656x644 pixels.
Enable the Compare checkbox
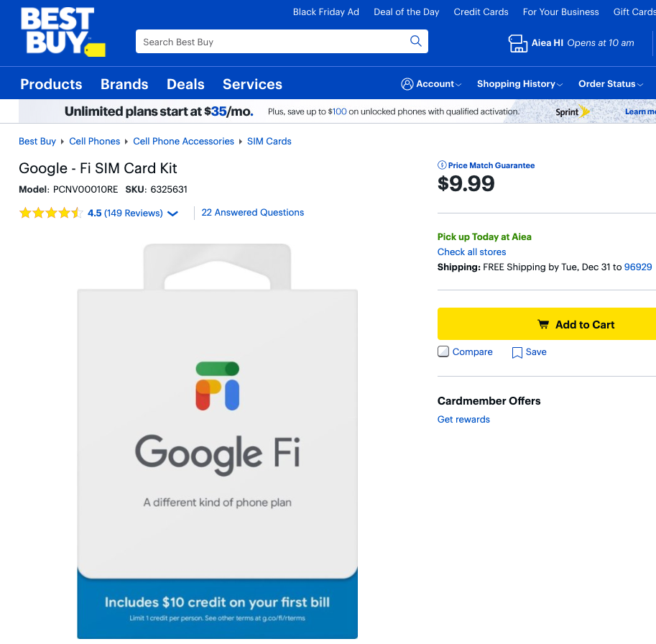pos(443,351)
